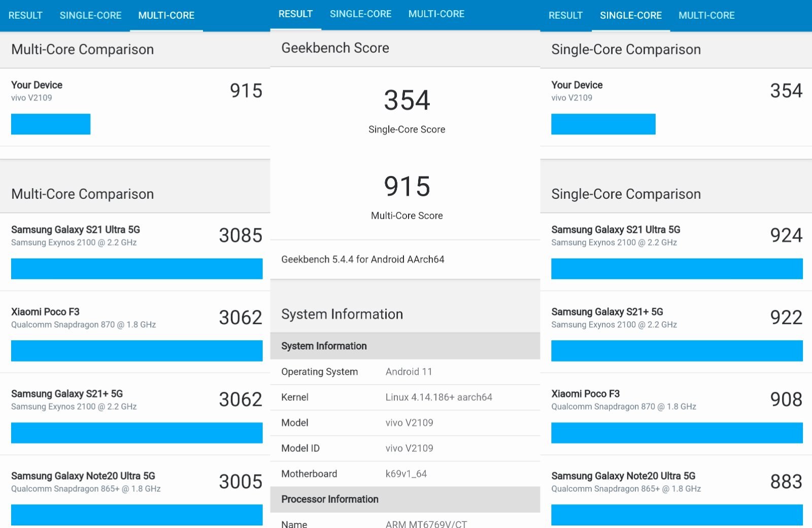Select MULTI-CORE tab in left panel
This screenshot has height=528, width=812.
(166, 15)
